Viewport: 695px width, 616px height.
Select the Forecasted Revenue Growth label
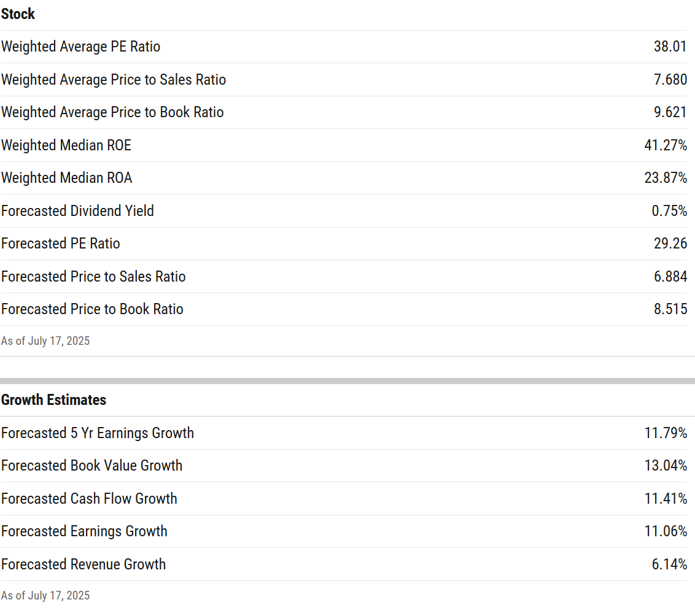[x=83, y=564]
